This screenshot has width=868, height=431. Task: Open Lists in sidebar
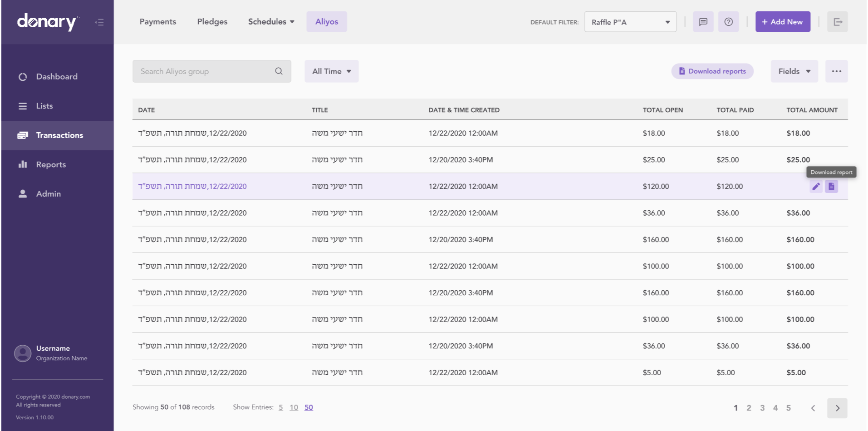[57, 106]
